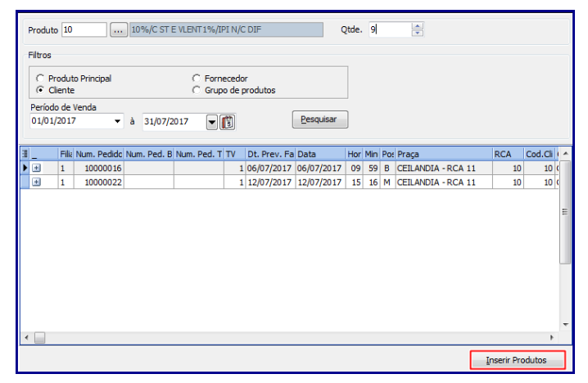Sort by Data column header
The image size is (588, 383).
point(321,154)
